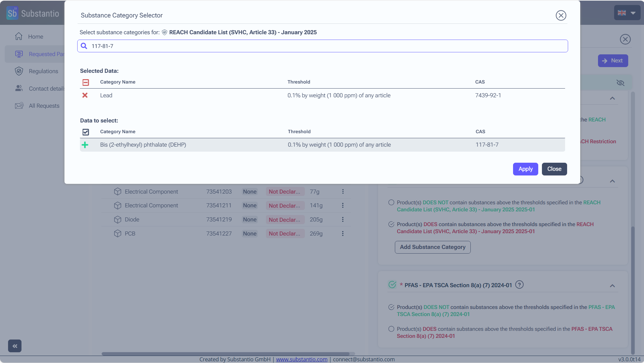Open three-dot menu for Diode row
Image resolution: width=644 pixels, height=363 pixels.
pyautogui.click(x=342, y=219)
